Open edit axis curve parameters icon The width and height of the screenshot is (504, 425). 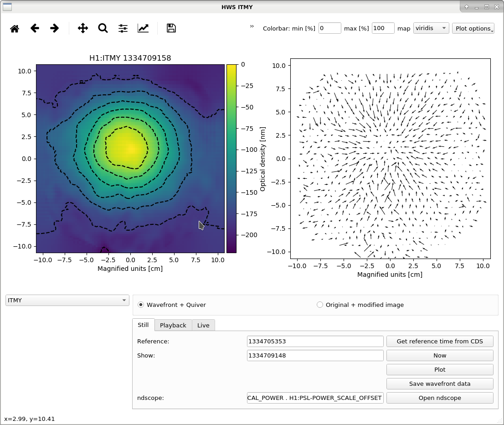(143, 28)
